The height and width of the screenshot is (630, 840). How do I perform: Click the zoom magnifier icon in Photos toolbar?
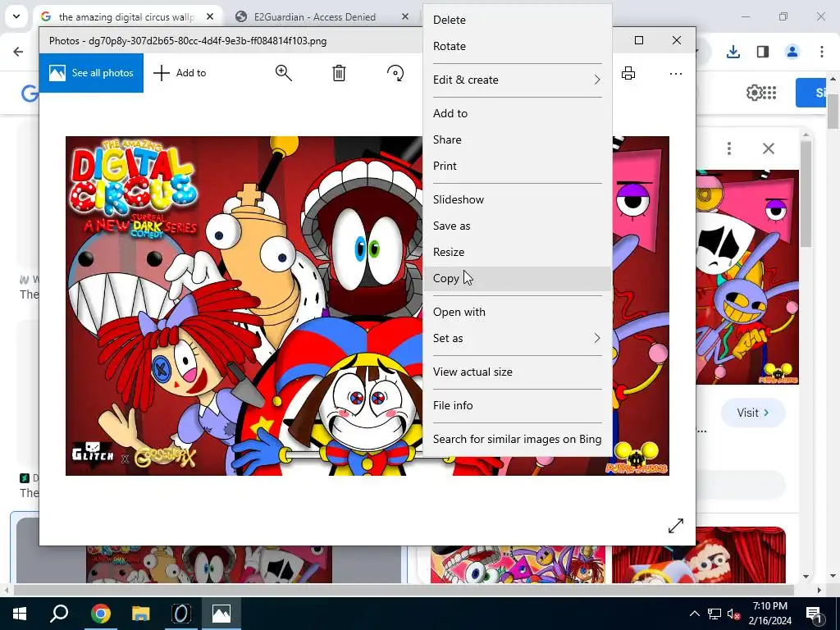(x=283, y=73)
